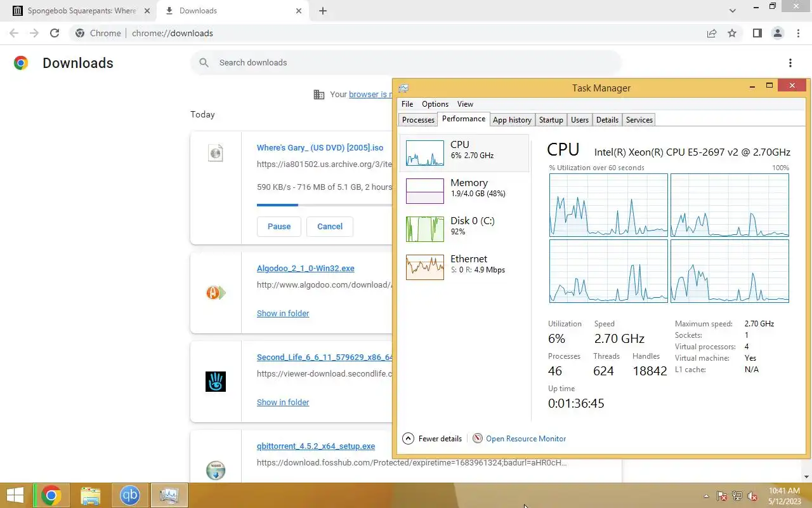Open Chrome's three-dot main menu

(797, 33)
